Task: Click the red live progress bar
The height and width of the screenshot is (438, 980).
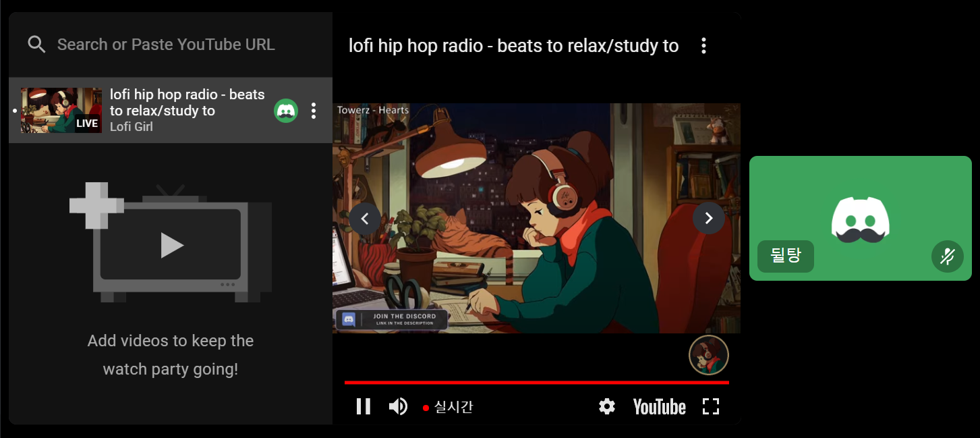Action: coord(537,383)
